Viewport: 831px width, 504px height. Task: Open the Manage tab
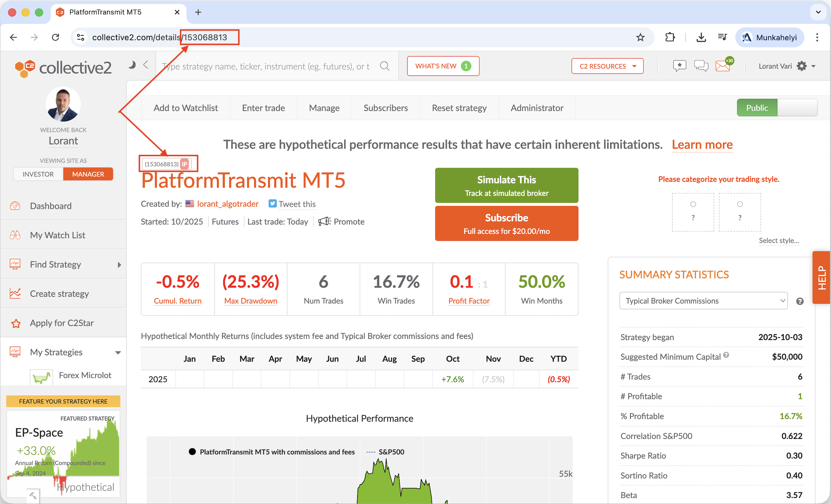pyautogui.click(x=324, y=108)
